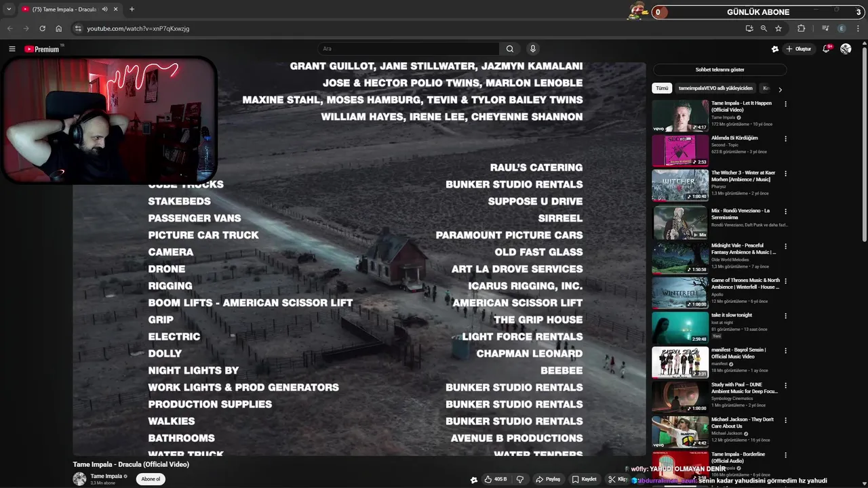
Task: Open the account avatar menu
Action: click(x=846, y=49)
